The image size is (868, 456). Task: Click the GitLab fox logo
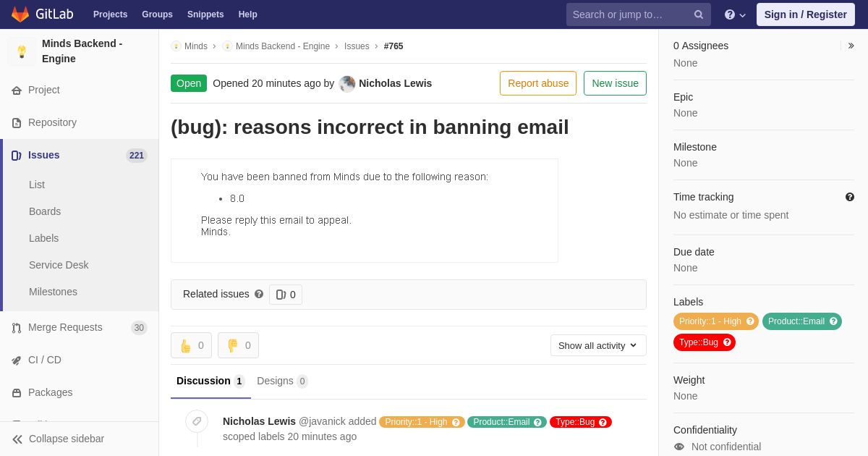coord(20,14)
